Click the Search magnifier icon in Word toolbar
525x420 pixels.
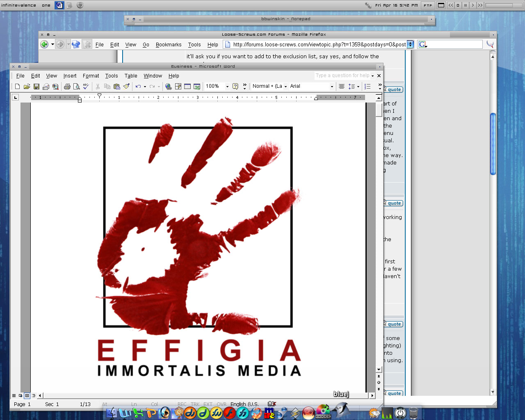click(x=55, y=87)
